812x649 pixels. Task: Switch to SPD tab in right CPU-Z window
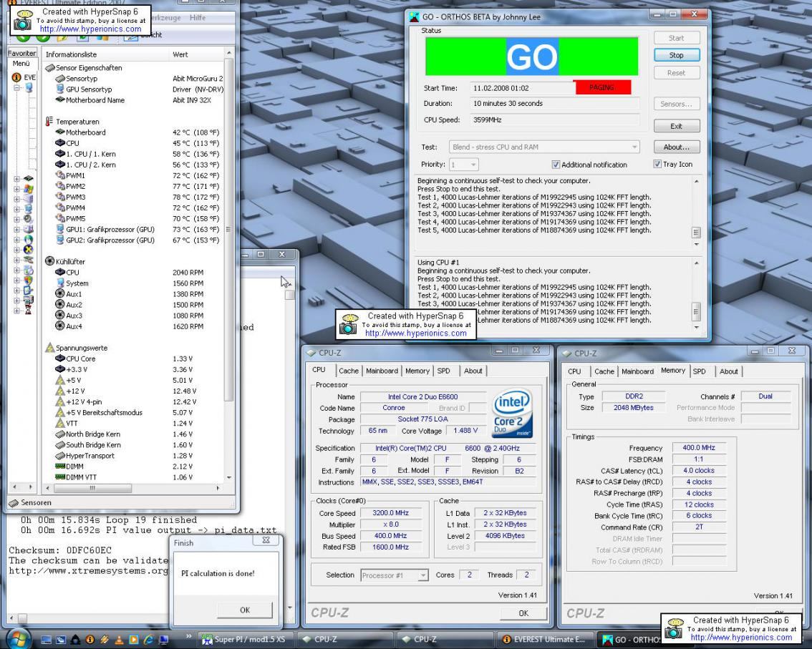pyautogui.click(x=699, y=371)
